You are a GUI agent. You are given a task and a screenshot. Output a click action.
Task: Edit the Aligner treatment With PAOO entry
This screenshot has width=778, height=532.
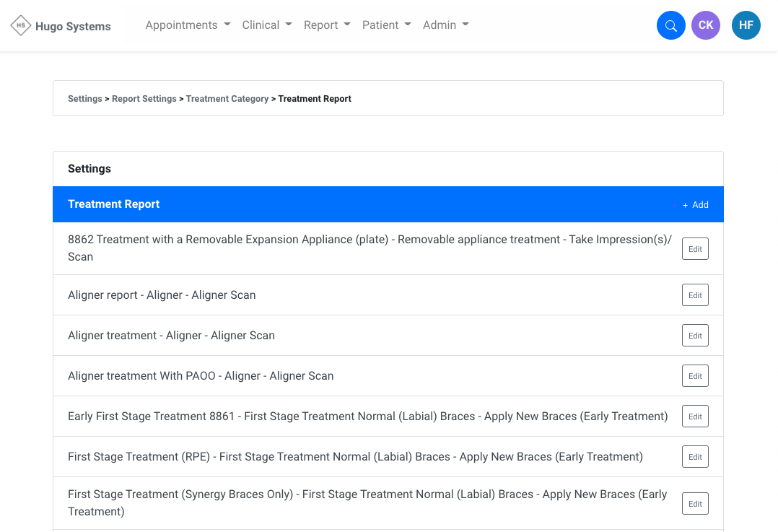(694, 375)
